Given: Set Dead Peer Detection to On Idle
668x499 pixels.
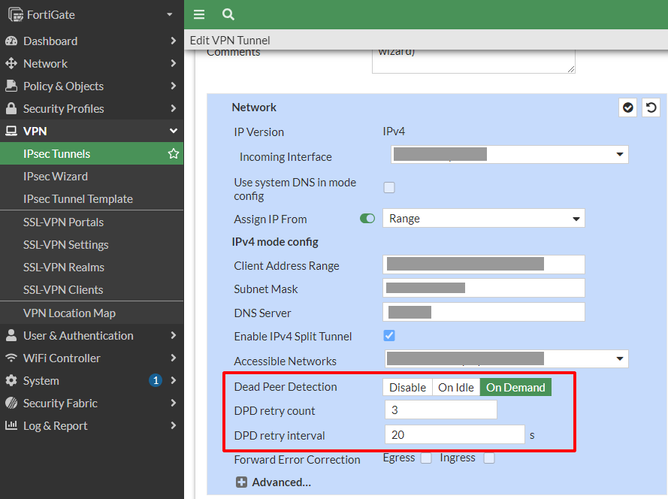Looking at the screenshot, I should coord(456,387).
